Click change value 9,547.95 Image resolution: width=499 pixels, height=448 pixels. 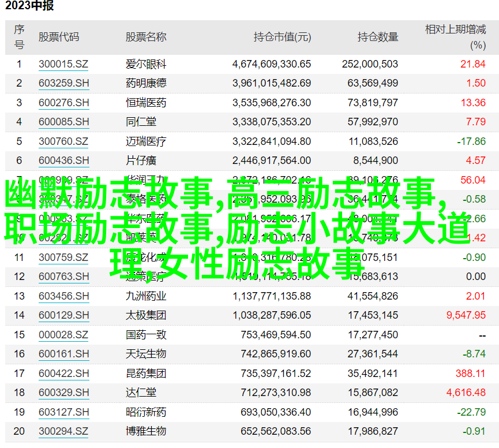(466, 315)
